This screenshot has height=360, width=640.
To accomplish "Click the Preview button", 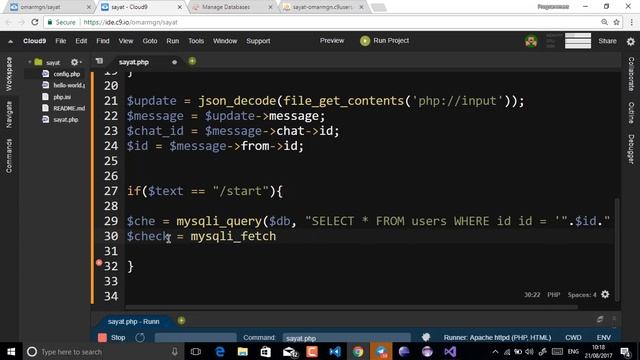I will click(332, 41).
